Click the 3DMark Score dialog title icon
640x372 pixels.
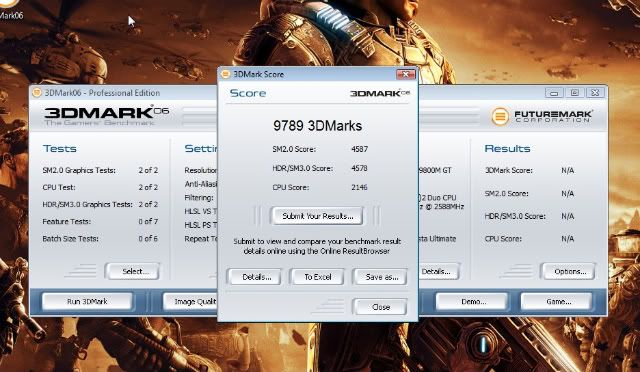tap(225, 74)
